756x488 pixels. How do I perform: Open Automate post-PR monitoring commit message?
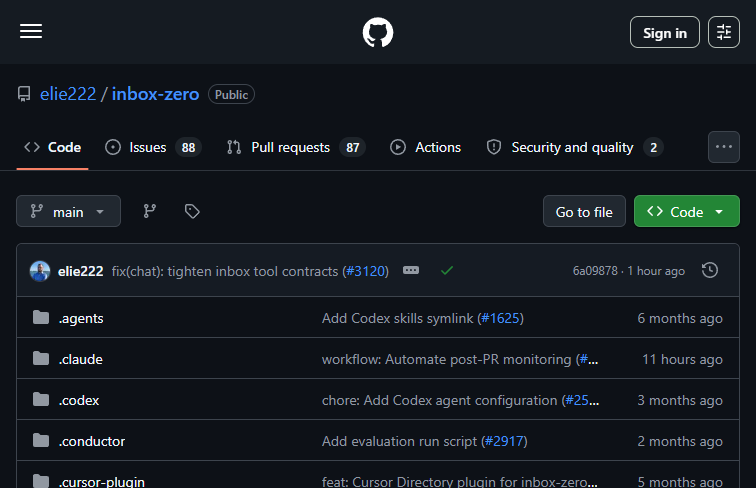(x=446, y=359)
